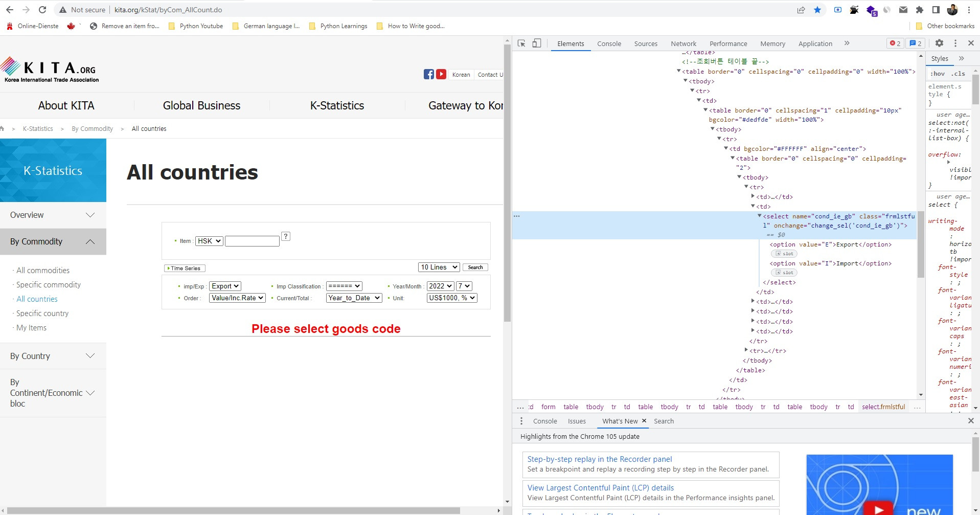The width and height of the screenshot is (980, 515).
Task: Open the US$1000, % unit dropdown
Action: click(452, 298)
